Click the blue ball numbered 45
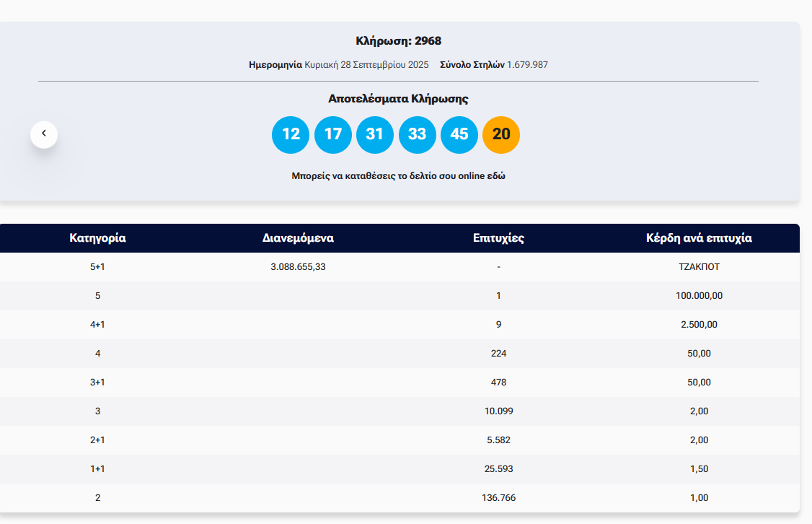The width and height of the screenshot is (812, 524). click(459, 135)
